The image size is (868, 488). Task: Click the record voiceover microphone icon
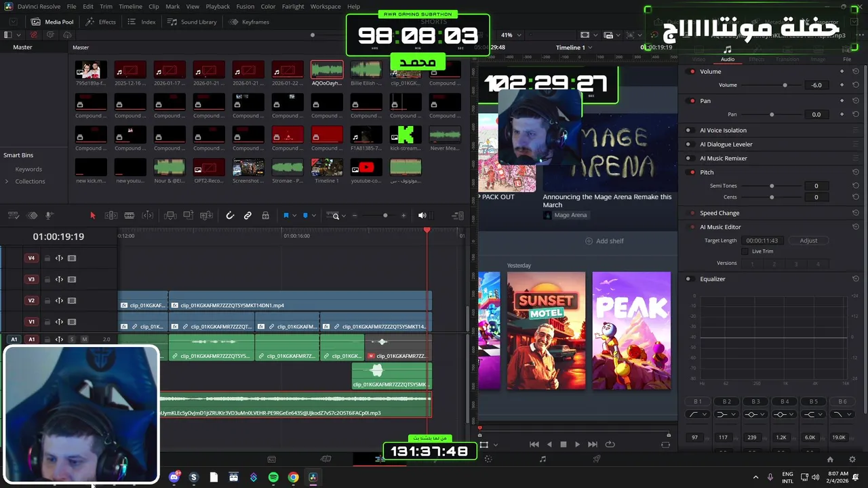[x=50, y=216]
